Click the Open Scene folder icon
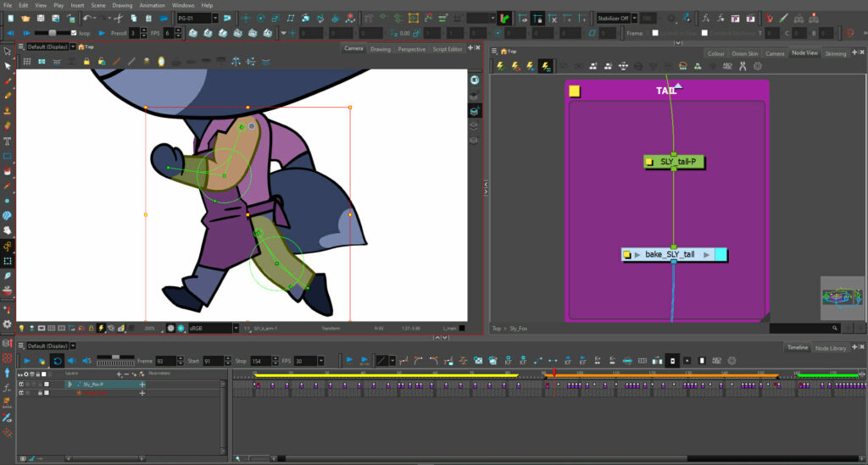The width and height of the screenshot is (868, 465). click(25, 19)
